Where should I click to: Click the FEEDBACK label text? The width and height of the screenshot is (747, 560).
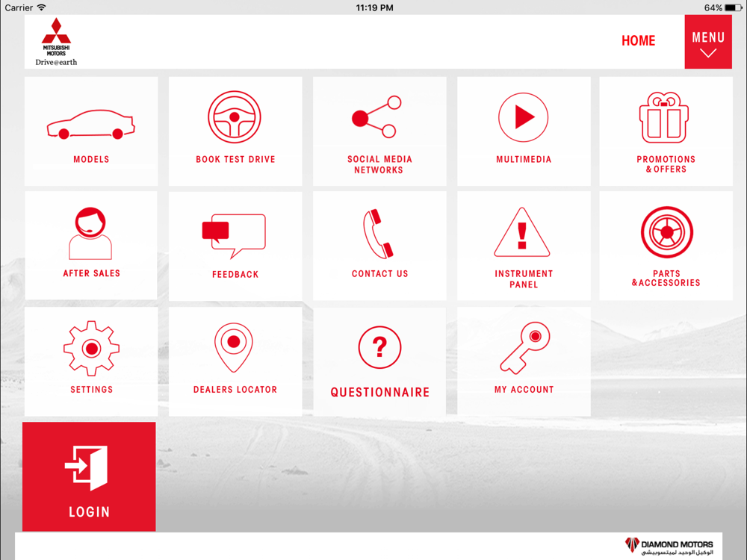tap(235, 274)
